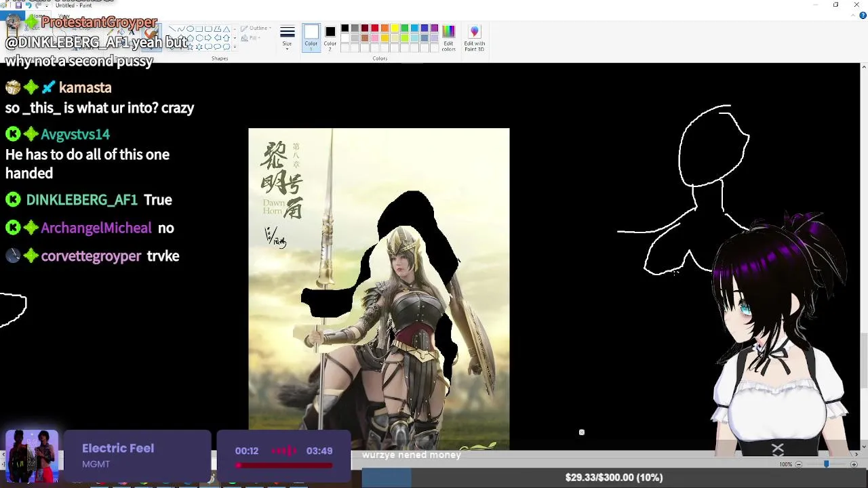Click the kamasta chat username
Image resolution: width=868 pixels, height=488 pixels.
point(85,87)
